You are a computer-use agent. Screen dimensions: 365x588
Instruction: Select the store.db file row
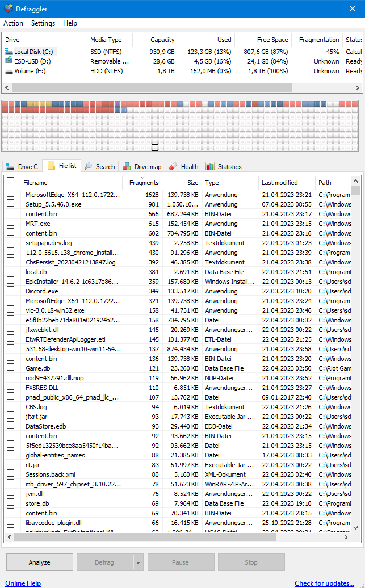[179, 503]
